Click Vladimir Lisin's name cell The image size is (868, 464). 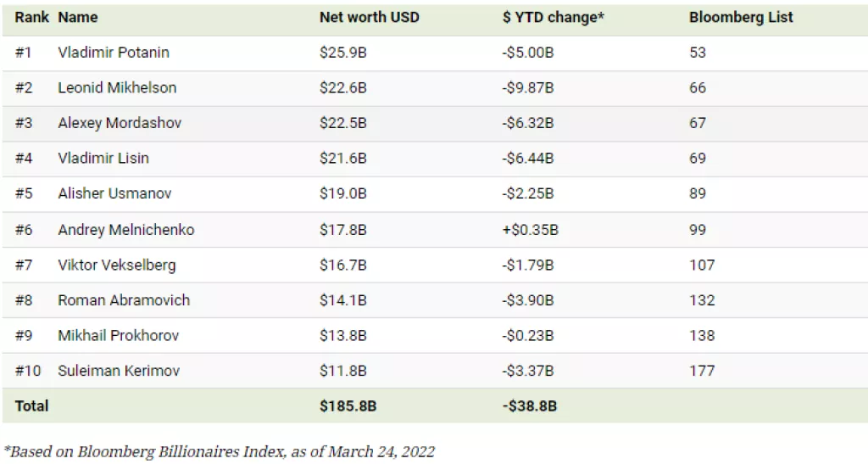(x=103, y=159)
